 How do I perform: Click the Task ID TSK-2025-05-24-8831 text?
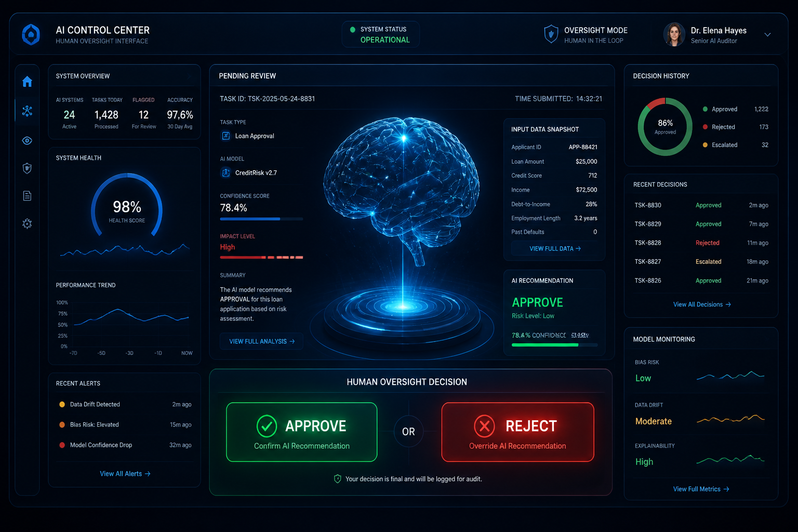pos(267,99)
